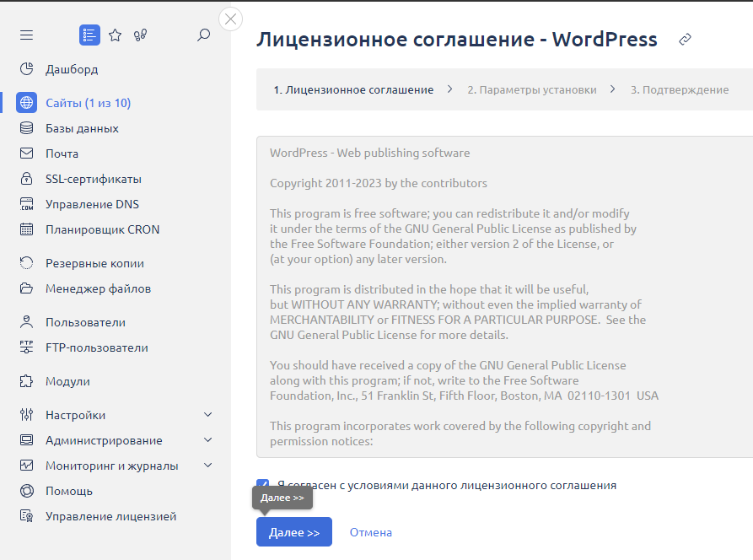
Task: Click the Администрирование menu label
Action: point(104,440)
